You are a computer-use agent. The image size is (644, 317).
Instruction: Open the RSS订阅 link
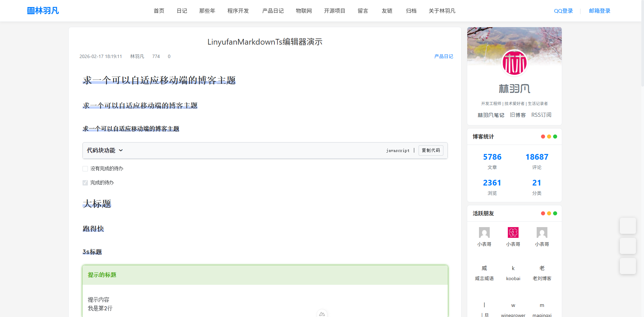[x=541, y=115]
